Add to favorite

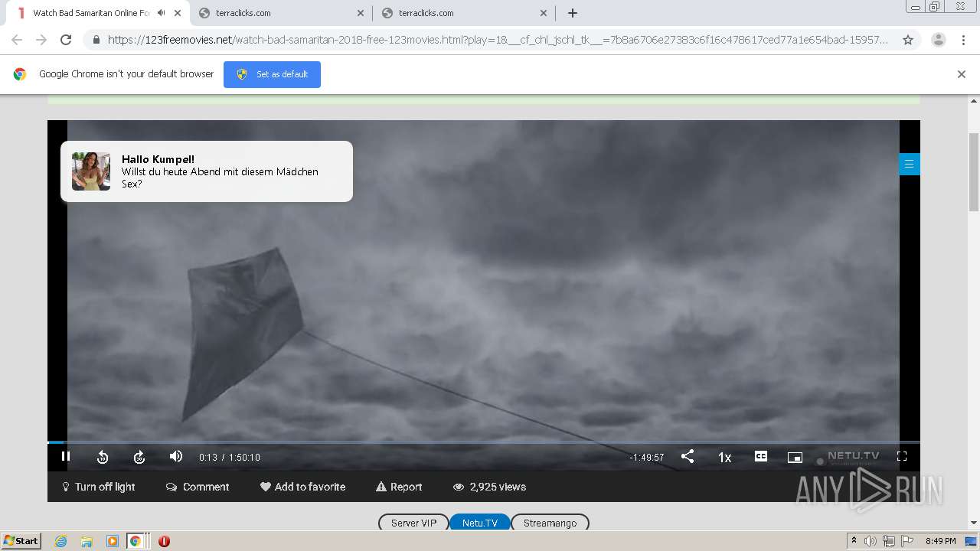[x=302, y=487]
